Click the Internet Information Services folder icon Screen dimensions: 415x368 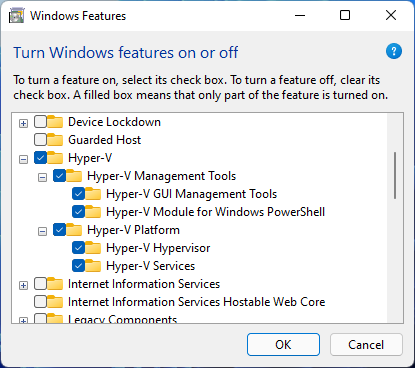55,284
